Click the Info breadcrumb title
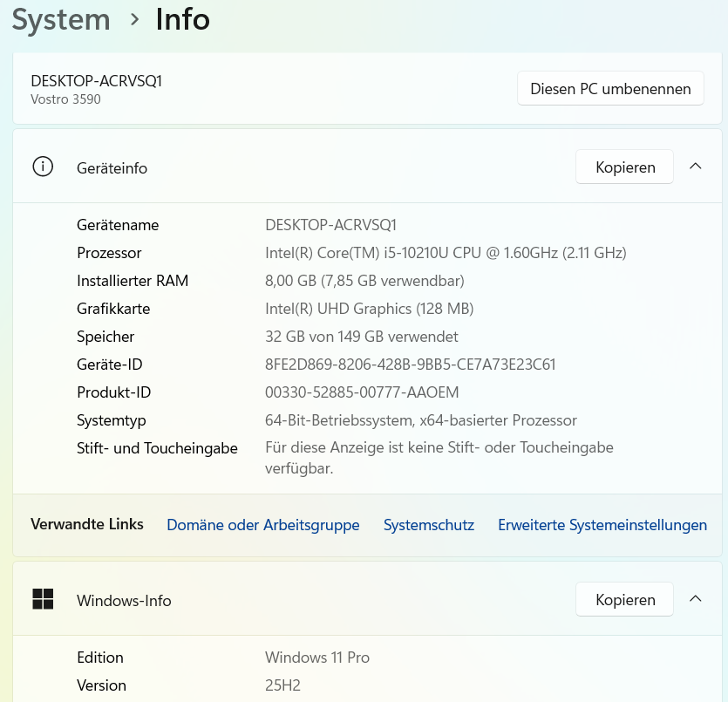This screenshot has width=728, height=702. [x=182, y=19]
